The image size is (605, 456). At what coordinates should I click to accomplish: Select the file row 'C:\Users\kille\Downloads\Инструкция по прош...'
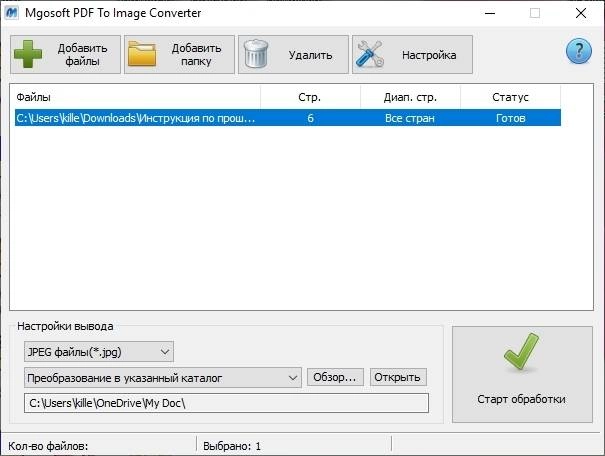click(x=288, y=118)
